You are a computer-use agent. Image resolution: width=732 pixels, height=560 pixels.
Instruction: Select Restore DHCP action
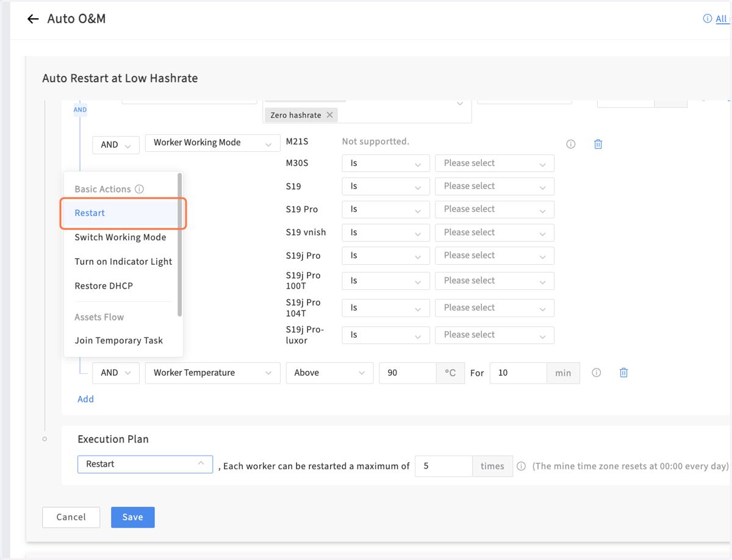(104, 286)
